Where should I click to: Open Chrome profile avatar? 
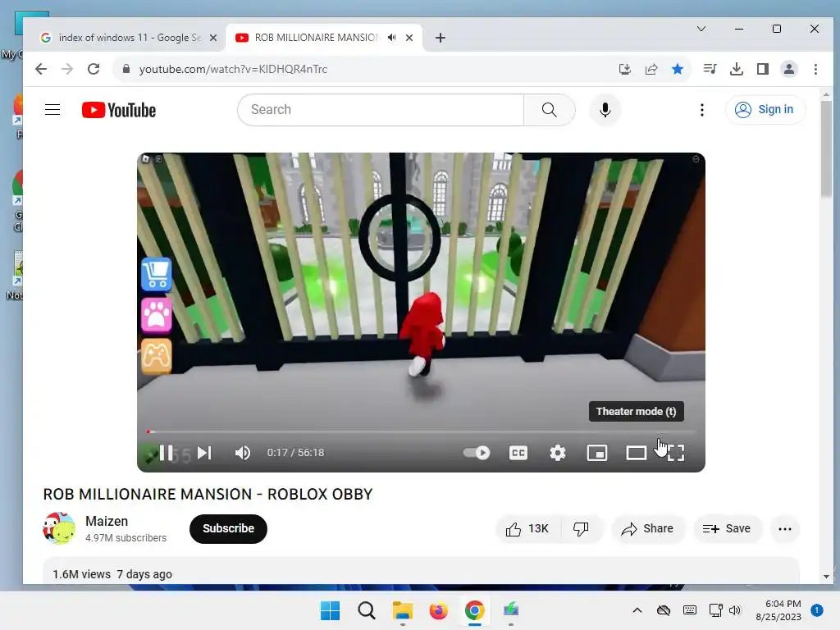[789, 69]
